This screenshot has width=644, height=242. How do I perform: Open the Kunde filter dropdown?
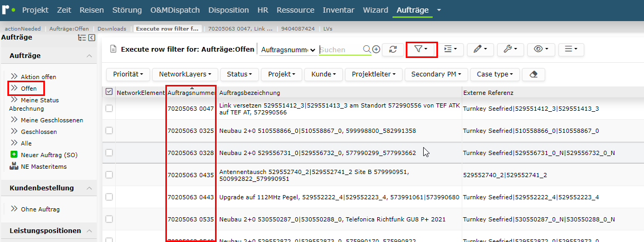pos(323,74)
